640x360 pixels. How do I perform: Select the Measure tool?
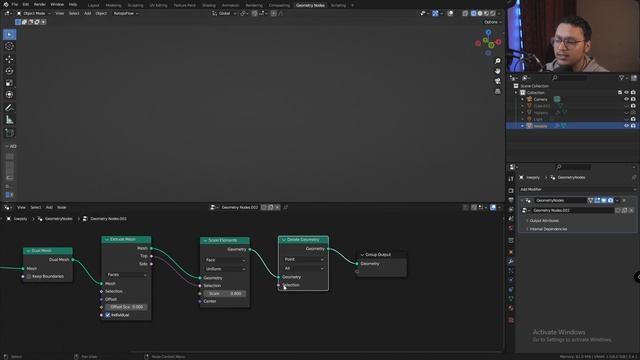tap(9, 120)
